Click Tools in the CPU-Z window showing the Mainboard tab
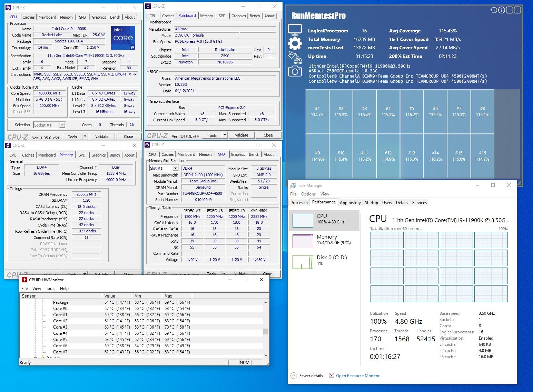 (x=212, y=135)
